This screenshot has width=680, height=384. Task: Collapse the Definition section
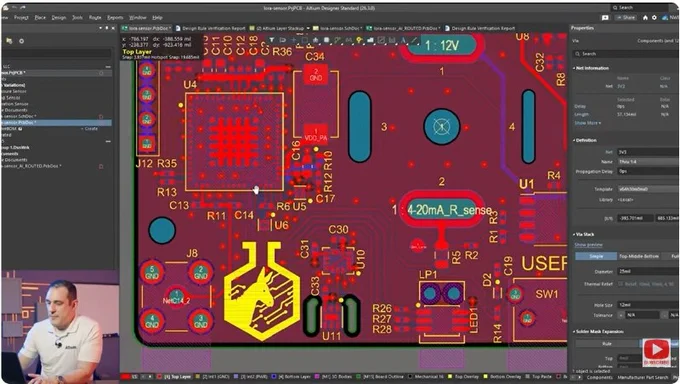(574, 141)
